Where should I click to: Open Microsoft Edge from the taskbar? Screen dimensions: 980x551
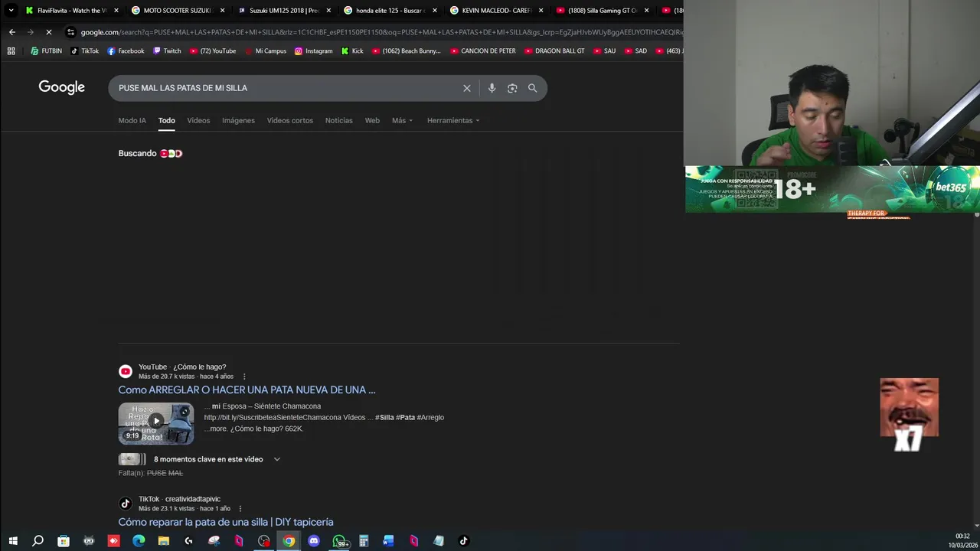click(x=139, y=541)
